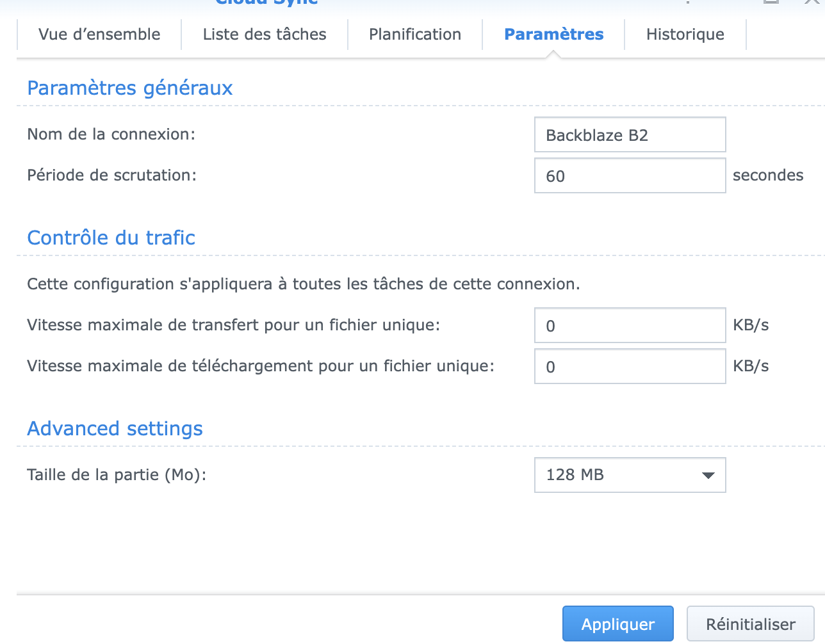
Task: Expand the Taille de la partie dropdown
Action: pyautogui.click(x=630, y=475)
